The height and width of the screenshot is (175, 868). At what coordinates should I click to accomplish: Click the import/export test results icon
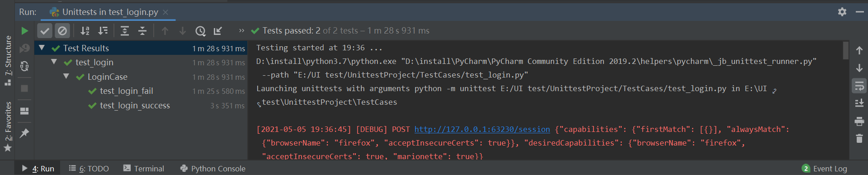click(218, 31)
